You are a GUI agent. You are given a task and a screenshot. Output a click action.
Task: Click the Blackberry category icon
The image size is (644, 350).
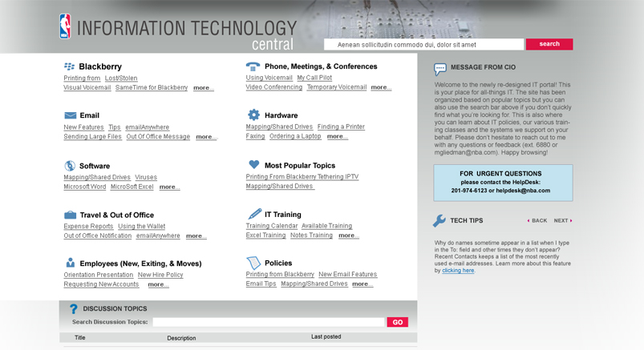point(69,66)
